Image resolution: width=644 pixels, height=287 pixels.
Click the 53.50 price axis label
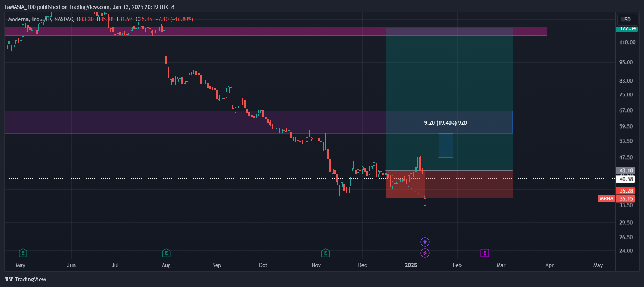[626, 141]
